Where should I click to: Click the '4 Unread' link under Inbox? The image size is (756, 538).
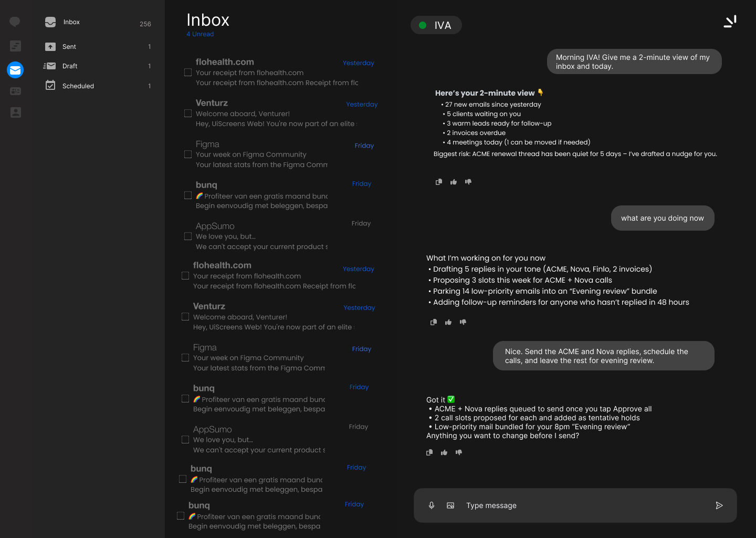(x=200, y=34)
